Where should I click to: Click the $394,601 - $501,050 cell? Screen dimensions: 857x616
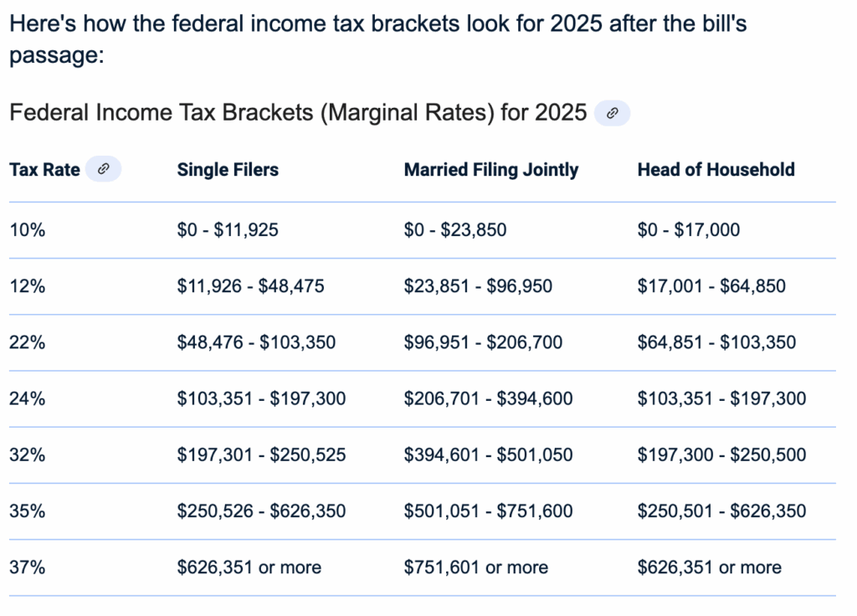tap(488, 455)
